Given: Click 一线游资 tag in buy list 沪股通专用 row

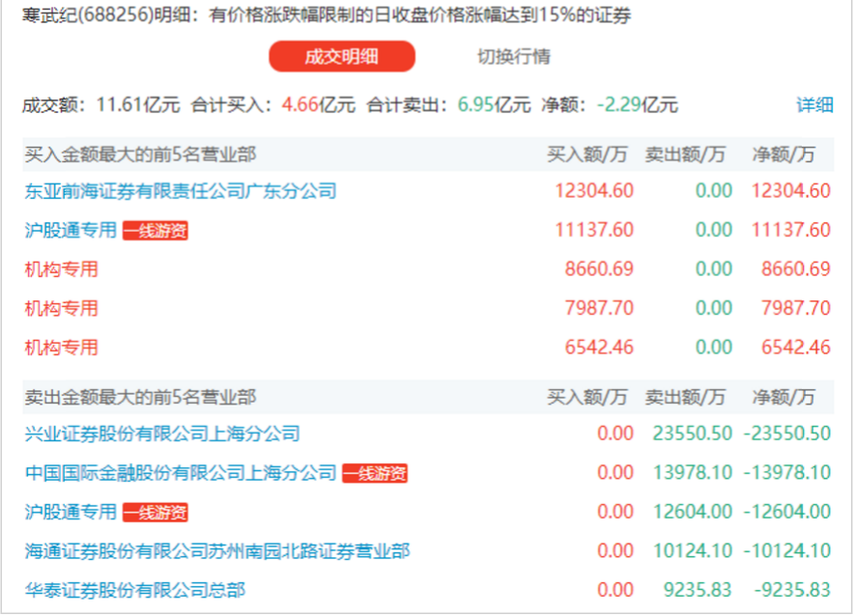Looking at the screenshot, I should pyautogui.click(x=155, y=231).
